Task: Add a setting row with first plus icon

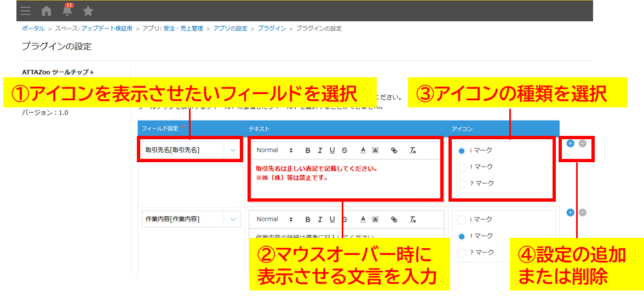Action: (x=570, y=144)
